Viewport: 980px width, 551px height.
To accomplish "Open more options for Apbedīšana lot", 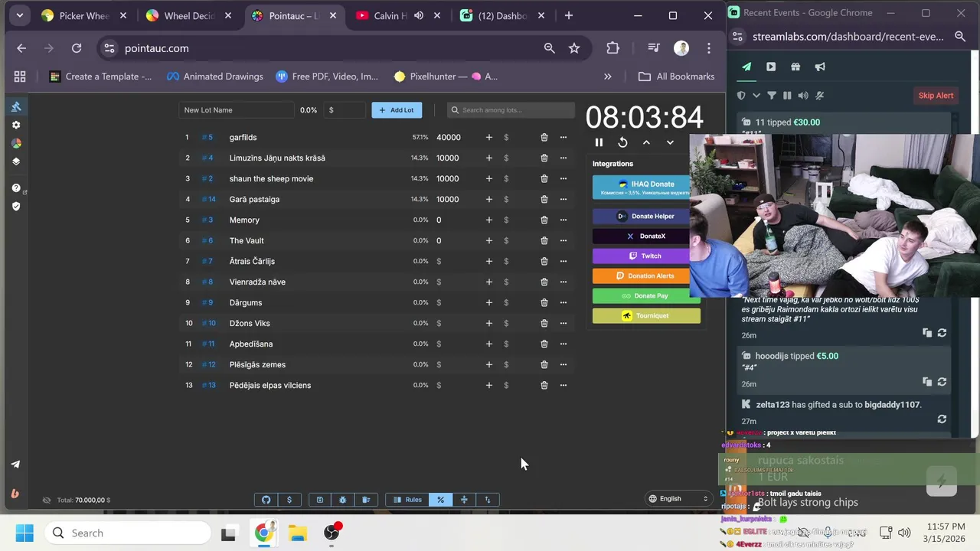I will click(x=563, y=344).
